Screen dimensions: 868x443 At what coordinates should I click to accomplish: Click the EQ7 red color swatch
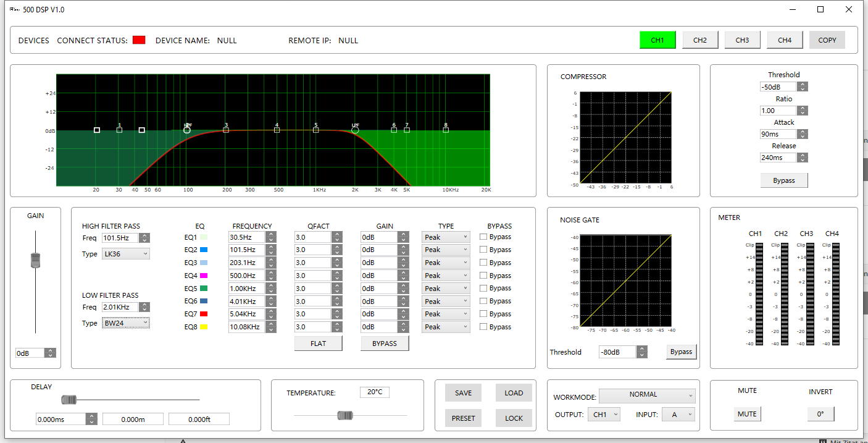[204, 314]
